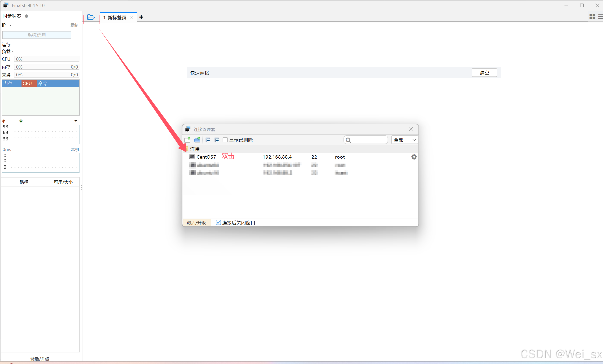Enable the 显示已删除 checkbox
The height and width of the screenshot is (364, 603).
click(x=225, y=140)
